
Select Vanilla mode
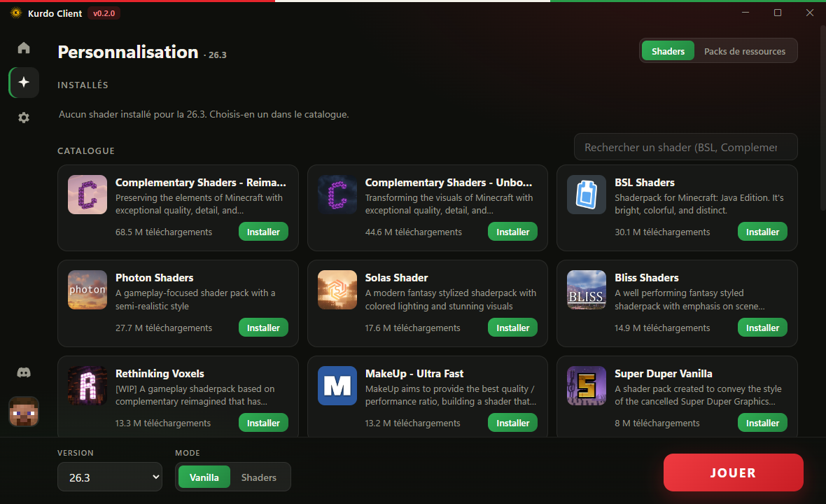204,477
